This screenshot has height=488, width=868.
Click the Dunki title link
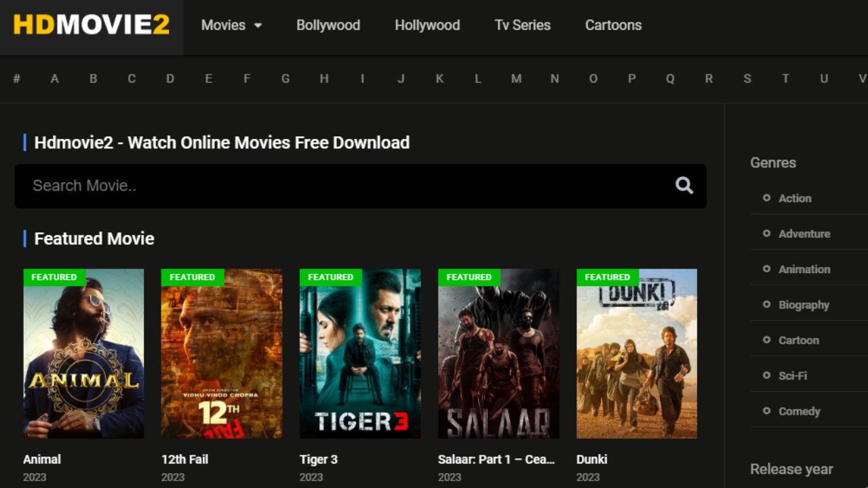click(x=592, y=459)
